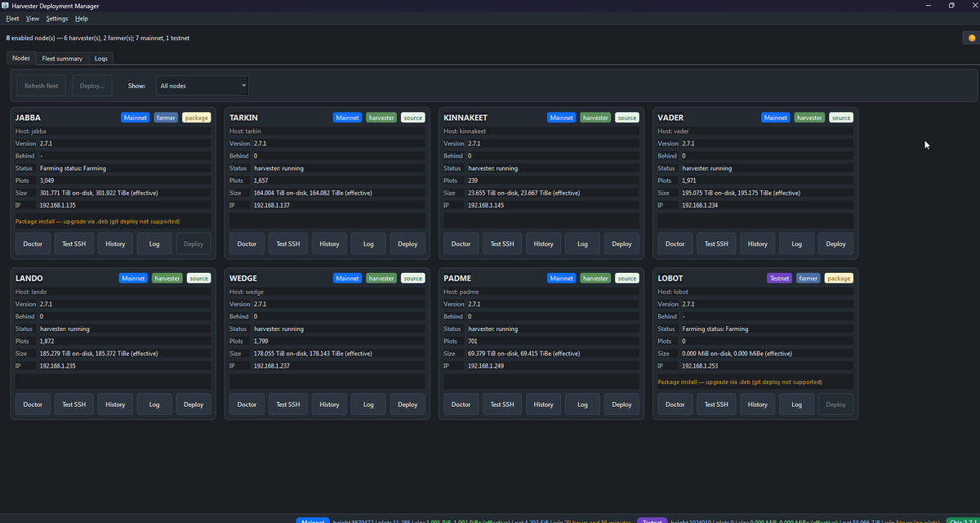The width and height of the screenshot is (980, 523).
Task: Switch to the Fleet summary tab
Action: click(62, 58)
